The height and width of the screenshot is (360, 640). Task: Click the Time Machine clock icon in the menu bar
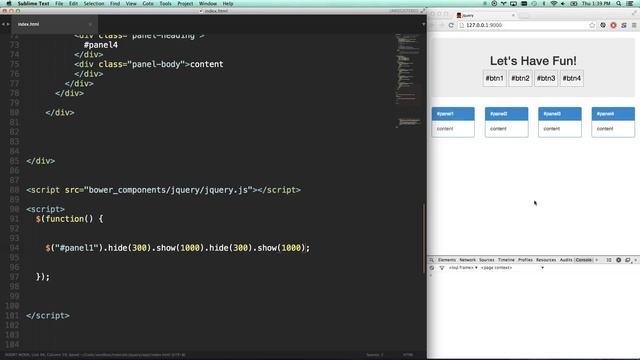[x=534, y=3]
